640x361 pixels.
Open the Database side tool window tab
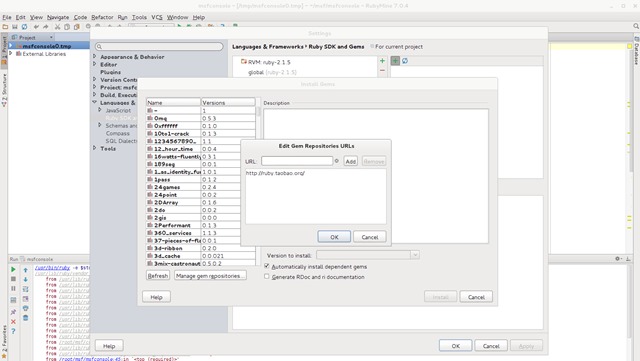[636, 50]
